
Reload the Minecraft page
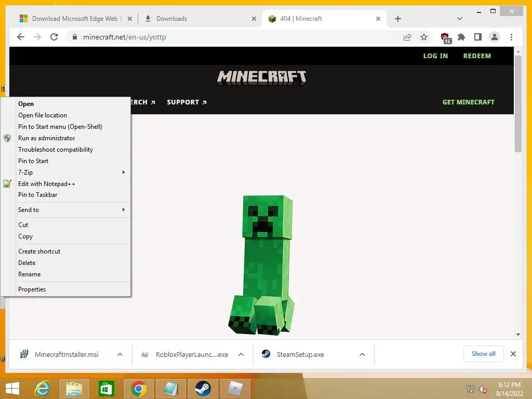(x=54, y=37)
